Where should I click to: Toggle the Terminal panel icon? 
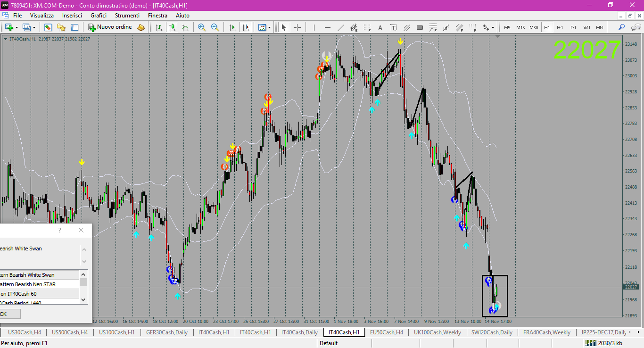pos(74,27)
